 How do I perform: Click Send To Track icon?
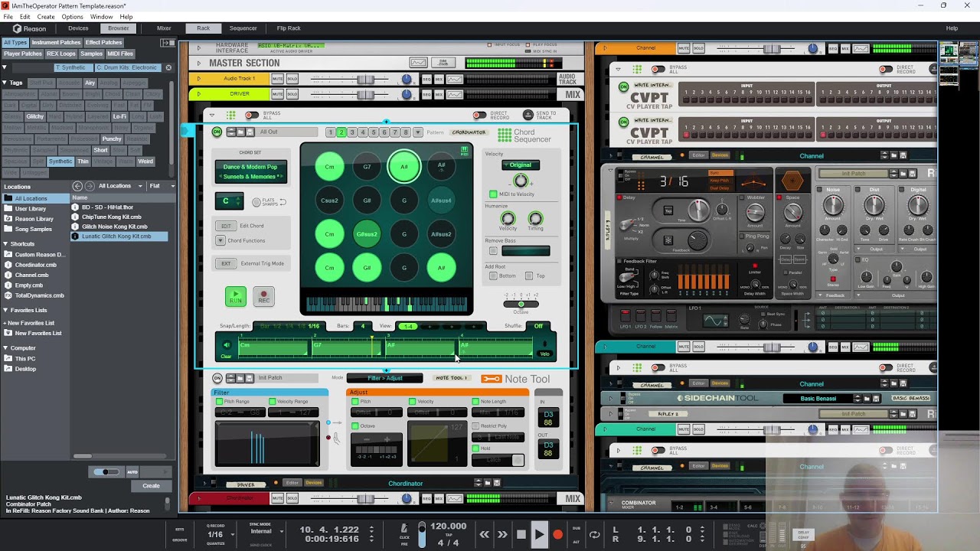pyautogui.click(x=528, y=115)
